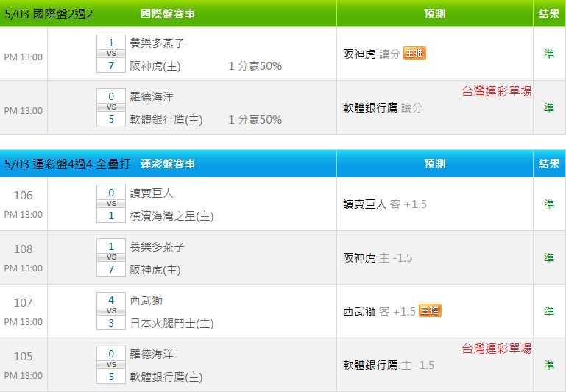Click the 主推 badge beside 西武獅 客 +1.5
Image resolution: width=566 pixels, height=392 pixels.
pos(430,310)
